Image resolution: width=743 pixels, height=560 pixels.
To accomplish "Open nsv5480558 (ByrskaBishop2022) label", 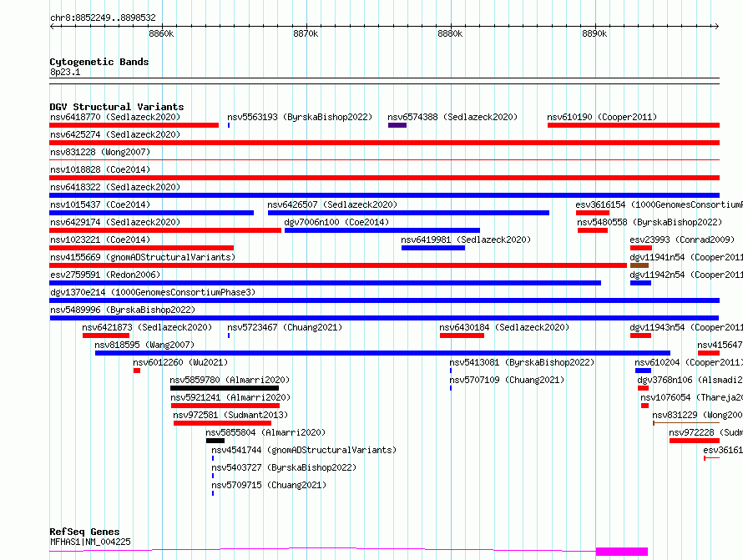I will pos(649,222).
